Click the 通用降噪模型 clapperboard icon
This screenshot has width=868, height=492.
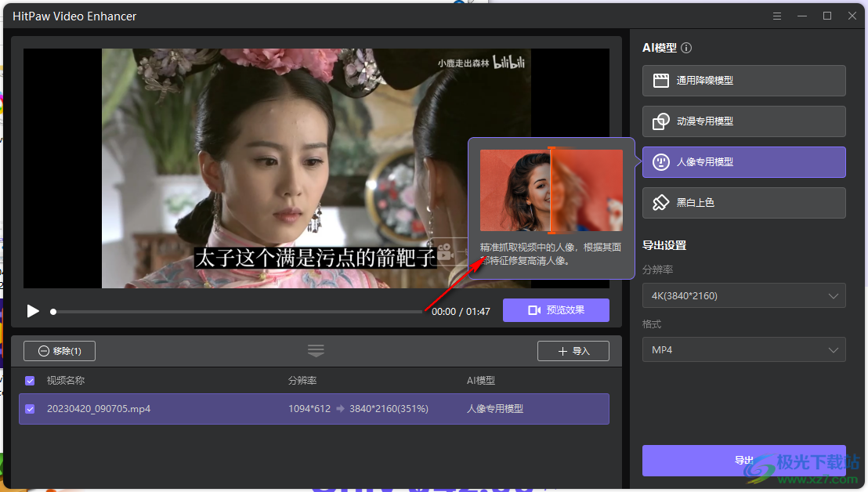tap(661, 81)
